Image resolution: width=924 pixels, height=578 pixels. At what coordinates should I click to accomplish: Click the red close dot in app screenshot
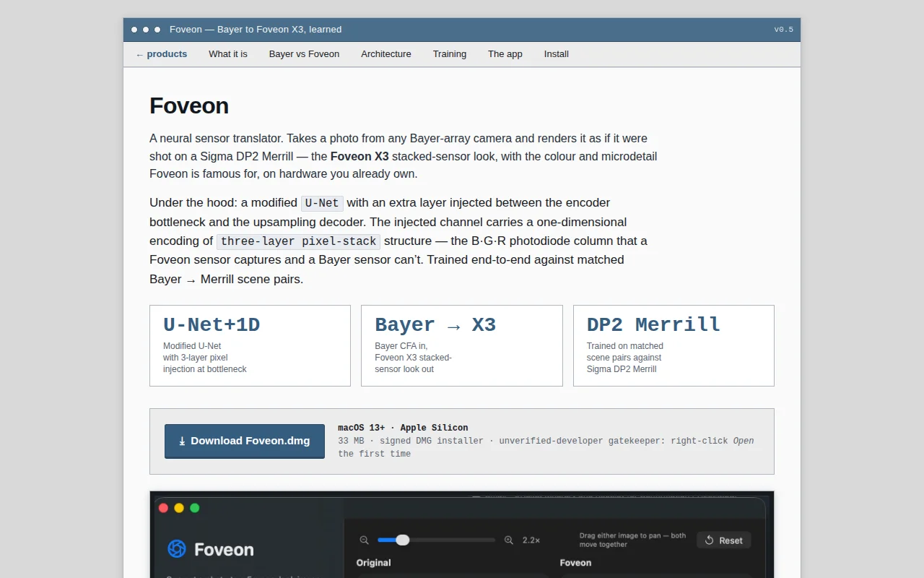tap(163, 508)
